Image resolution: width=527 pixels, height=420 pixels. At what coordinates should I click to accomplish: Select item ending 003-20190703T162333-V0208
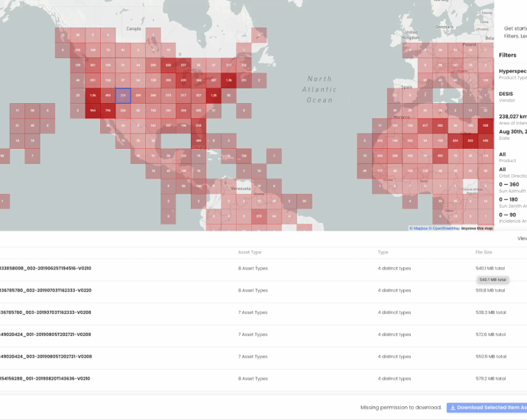pyautogui.click(x=45, y=312)
